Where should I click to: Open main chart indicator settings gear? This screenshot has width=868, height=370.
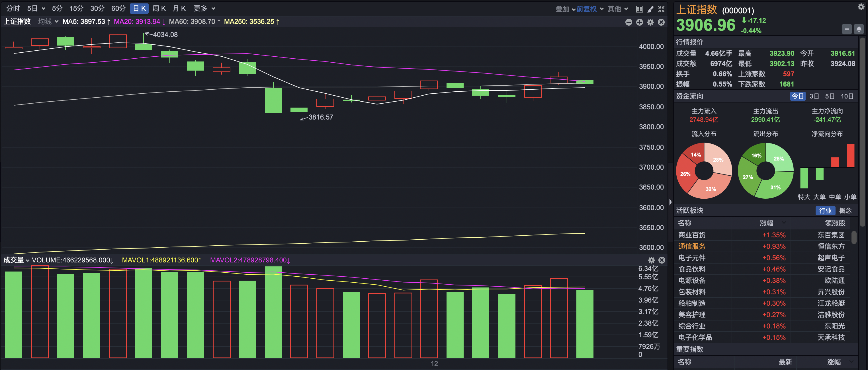click(x=650, y=22)
